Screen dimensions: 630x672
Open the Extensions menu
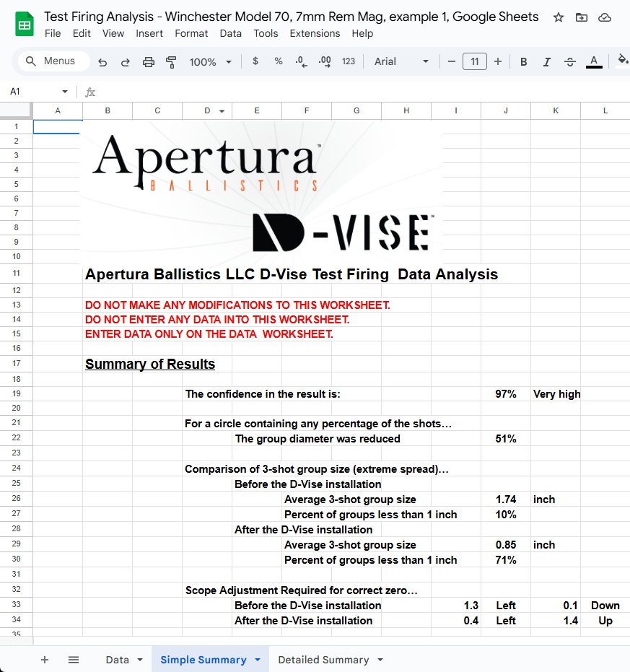[x=315, y=33]
